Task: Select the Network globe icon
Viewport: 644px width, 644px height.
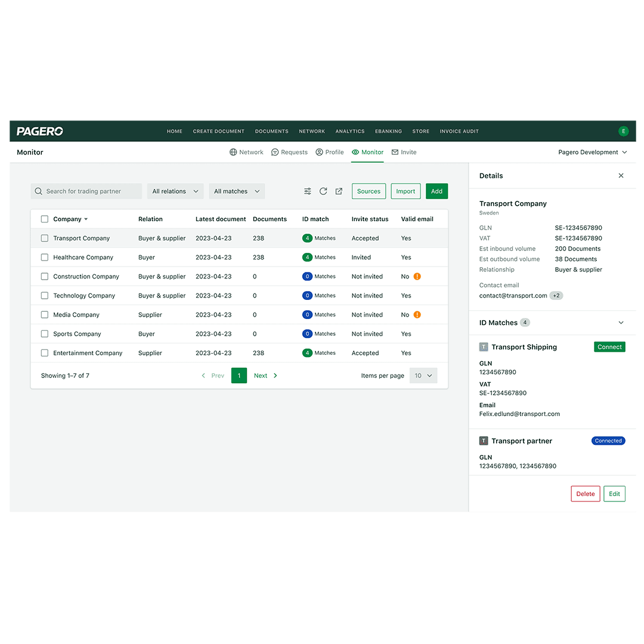Action: (x=246, y=152)
